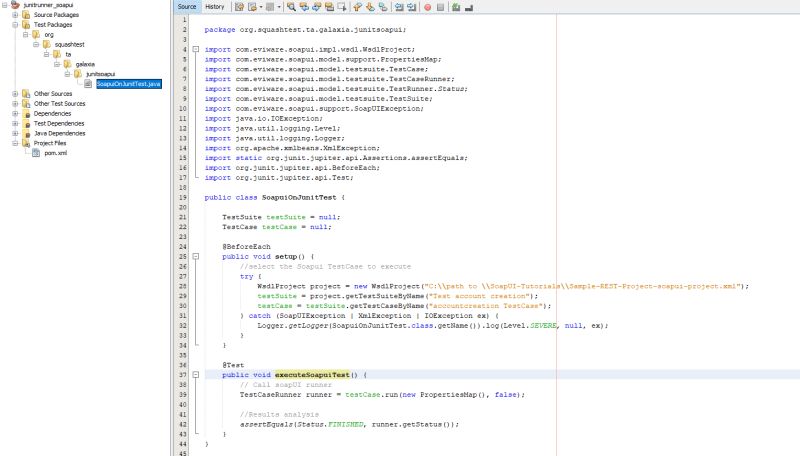
Task: Fold the imports block at line 4
Action: pos(195,49)
